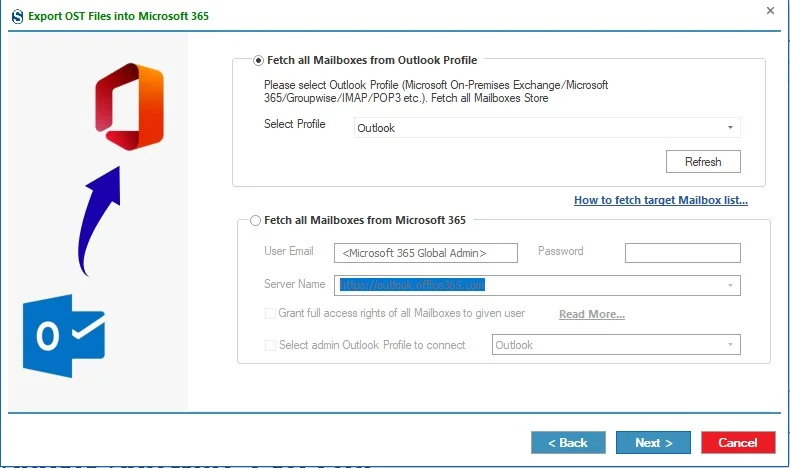This screenshot has height=468, width=790.
Task: Expand the Server Name dropdown arrow
Action: 730,286
